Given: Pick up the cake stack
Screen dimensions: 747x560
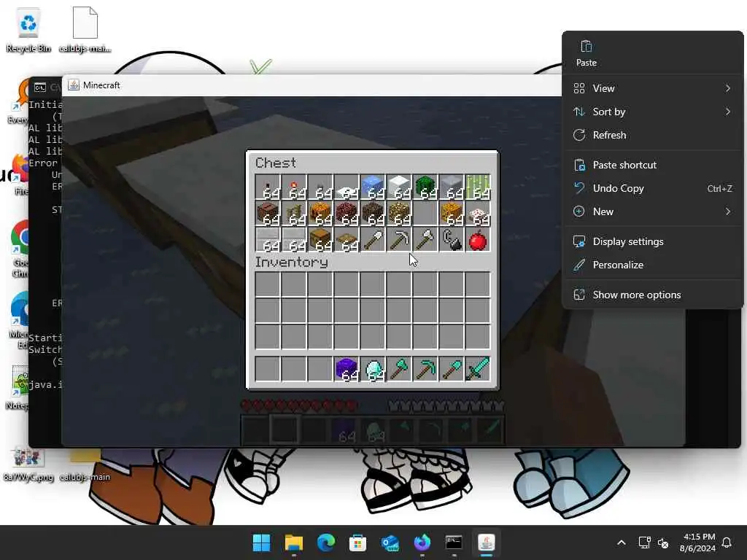Looking at the screenshot, I should [x=477, y=213].
